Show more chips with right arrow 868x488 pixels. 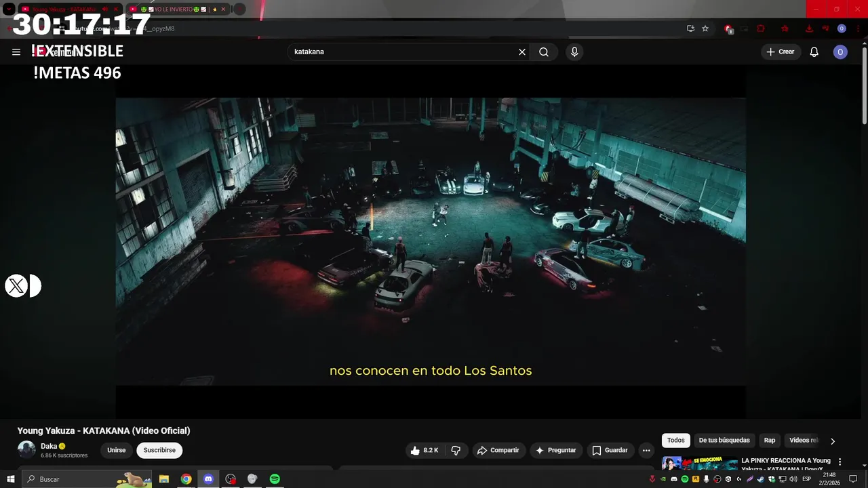[x=833, y=441]
